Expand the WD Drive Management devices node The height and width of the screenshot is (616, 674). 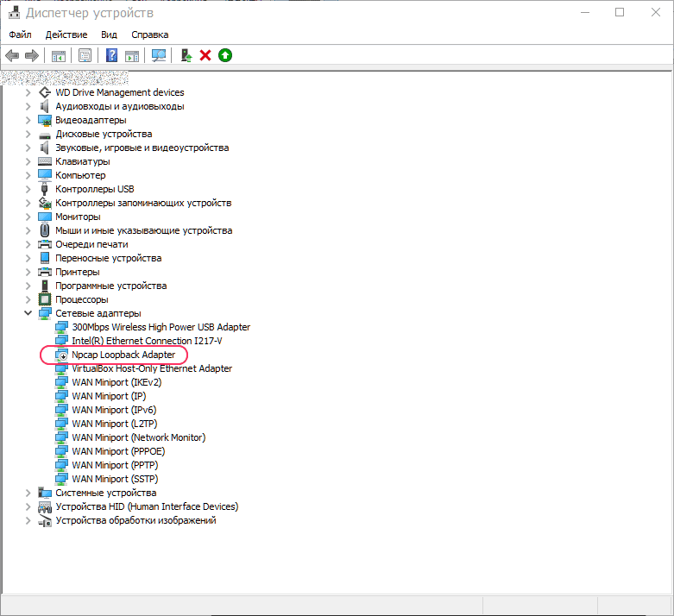[28, 92]
